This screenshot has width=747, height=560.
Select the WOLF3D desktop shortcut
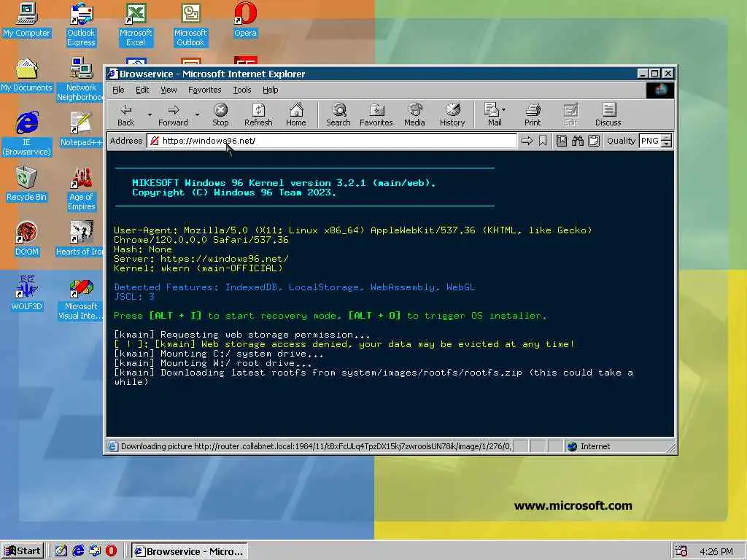27,293
